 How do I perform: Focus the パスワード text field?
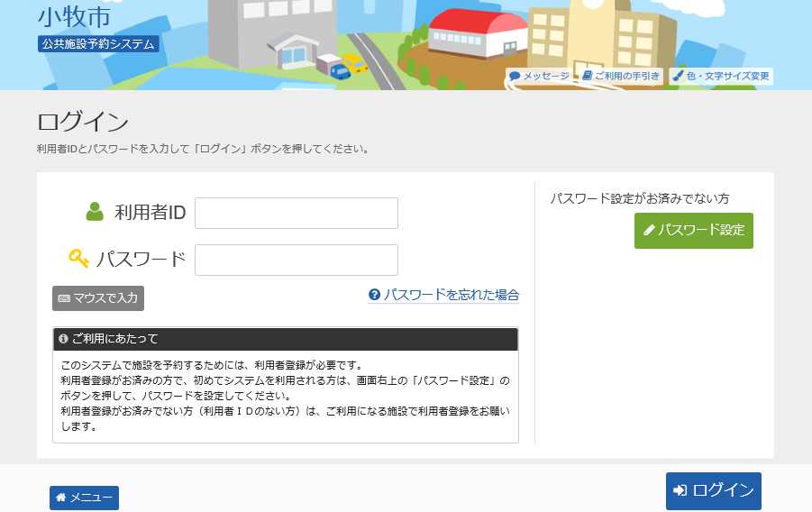pyautogui.click(x=296, y=260)
